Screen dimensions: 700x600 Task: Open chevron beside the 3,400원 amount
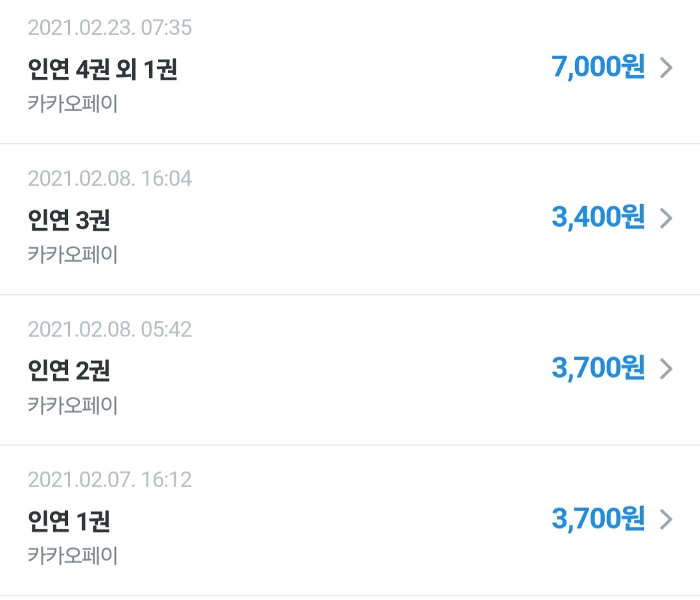tap(666, 218)
